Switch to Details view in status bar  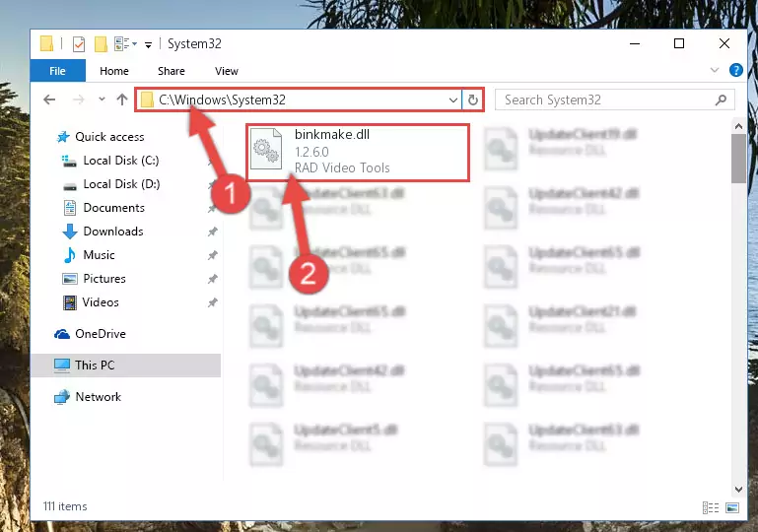[710, 507]
